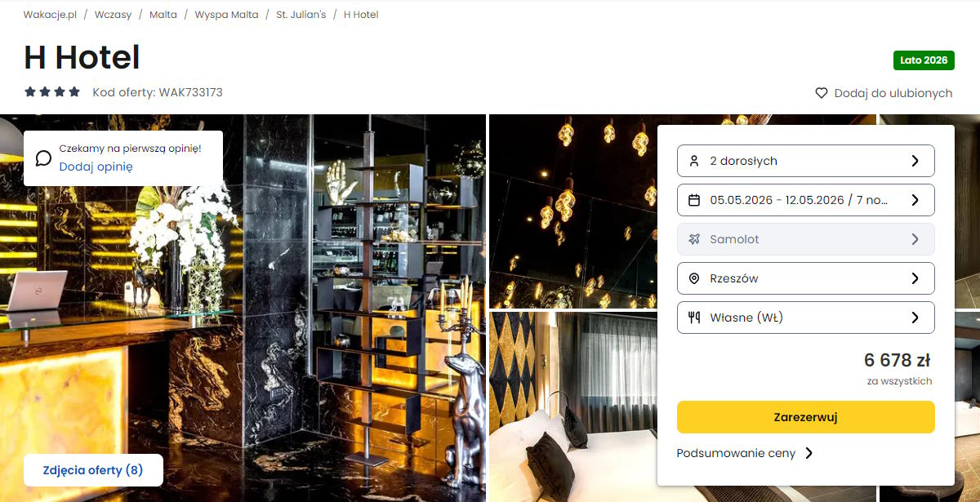Expand Podsumowanie ceny price summary
The image size is (980, 502).
pos(745,453)
